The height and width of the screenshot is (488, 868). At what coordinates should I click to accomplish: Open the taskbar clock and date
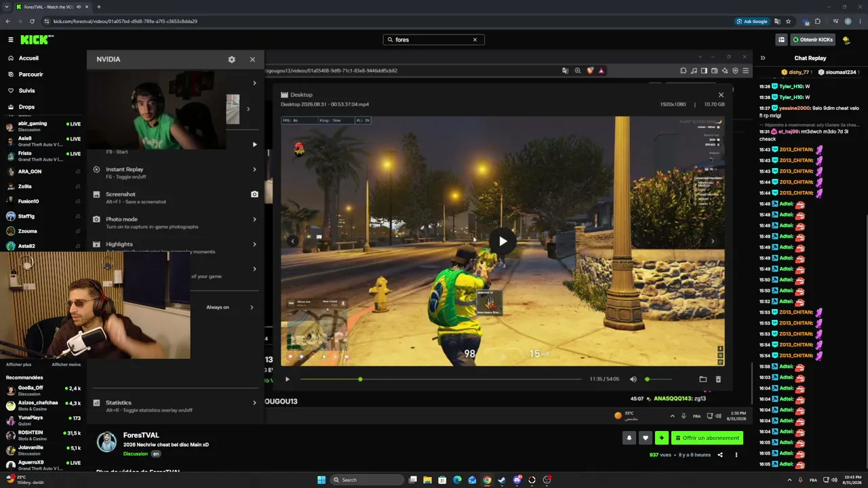pos(853,480)
